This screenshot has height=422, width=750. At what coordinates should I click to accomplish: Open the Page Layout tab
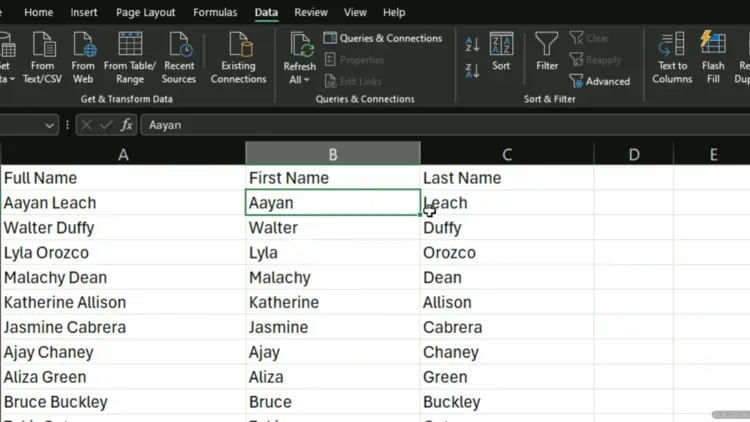[145, 12]
